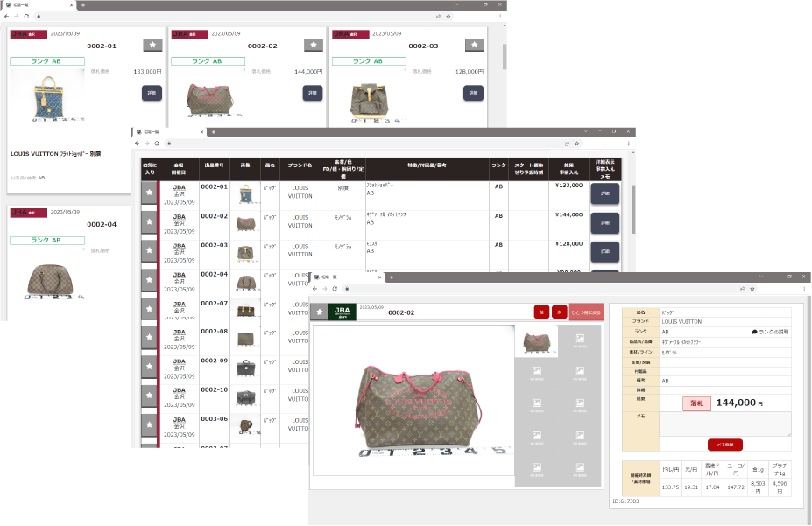Star list row 0002-10 as favorite
The height and width of the screenshot is (526, 812).
point(149,395)
